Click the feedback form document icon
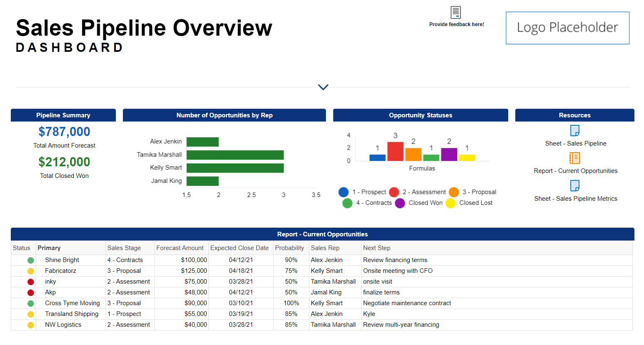Viewport: 644px width, 345px height. (455, 12)
